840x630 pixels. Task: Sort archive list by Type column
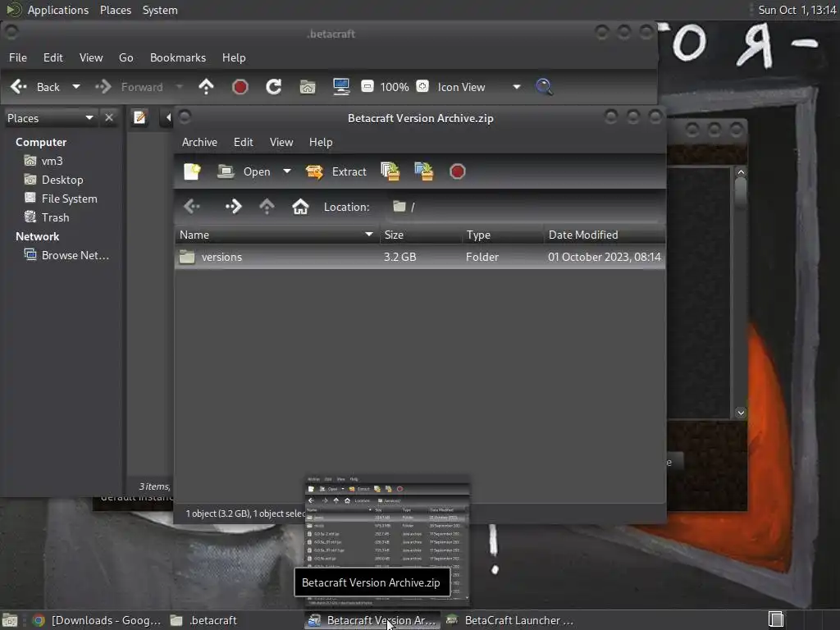pyautogui.click(x=504, y=235)
